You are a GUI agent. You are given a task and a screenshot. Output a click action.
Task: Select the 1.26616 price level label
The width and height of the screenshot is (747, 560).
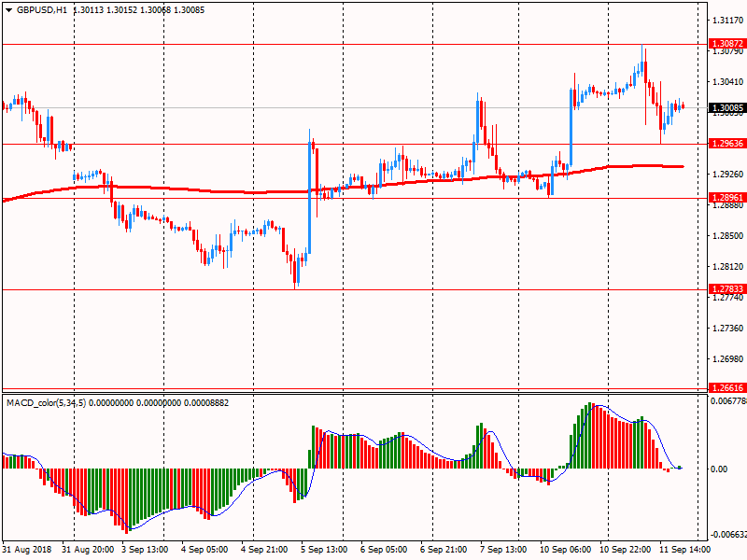click(727, 387)
